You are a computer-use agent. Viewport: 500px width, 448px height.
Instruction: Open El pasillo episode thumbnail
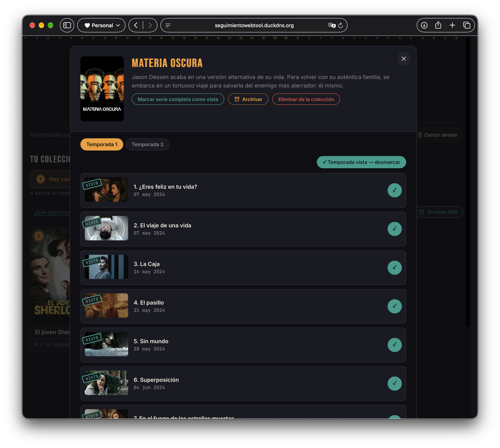click(x=106, y=306)
